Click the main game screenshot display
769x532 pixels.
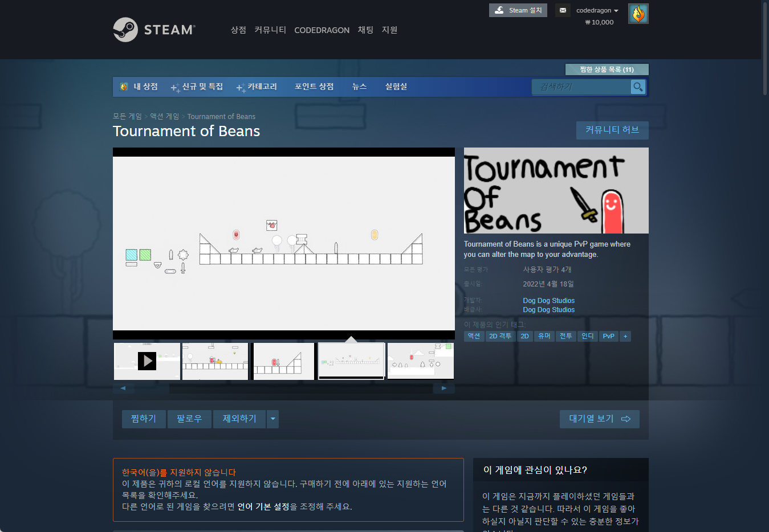click(x=284, y=244)
